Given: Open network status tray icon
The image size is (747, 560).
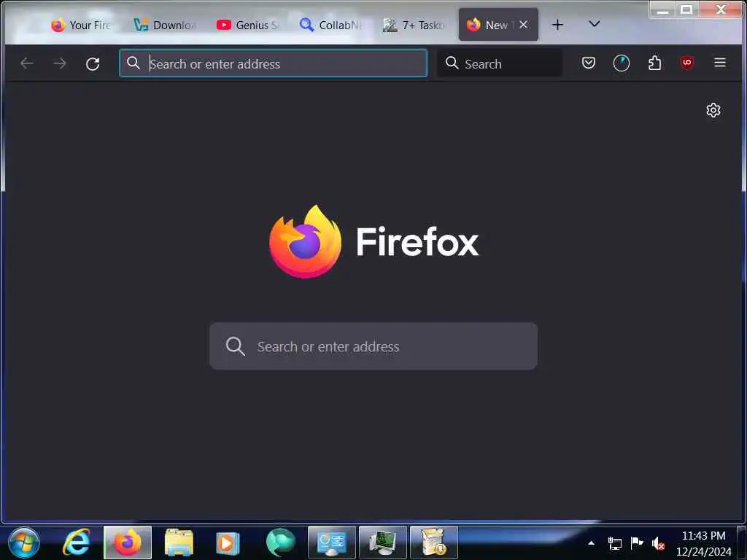Looking at the screenshot, I should pos(614,542).
